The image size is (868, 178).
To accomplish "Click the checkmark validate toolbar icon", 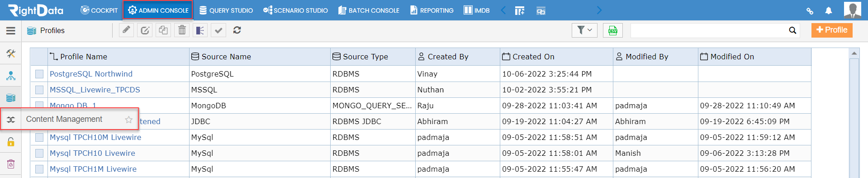I will [x=218, y=30].
